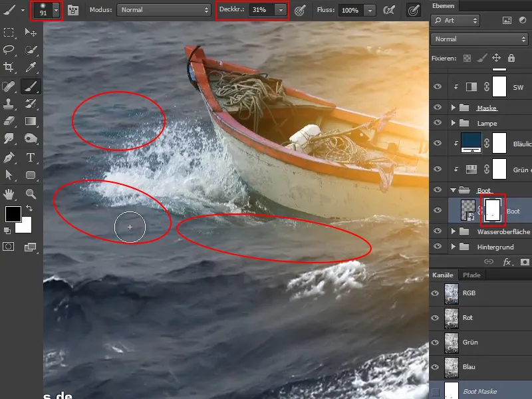Viewport: 532px width, 399px height.
Task: Click the foreground black color swatch
Action: click(x=13, y=213)
